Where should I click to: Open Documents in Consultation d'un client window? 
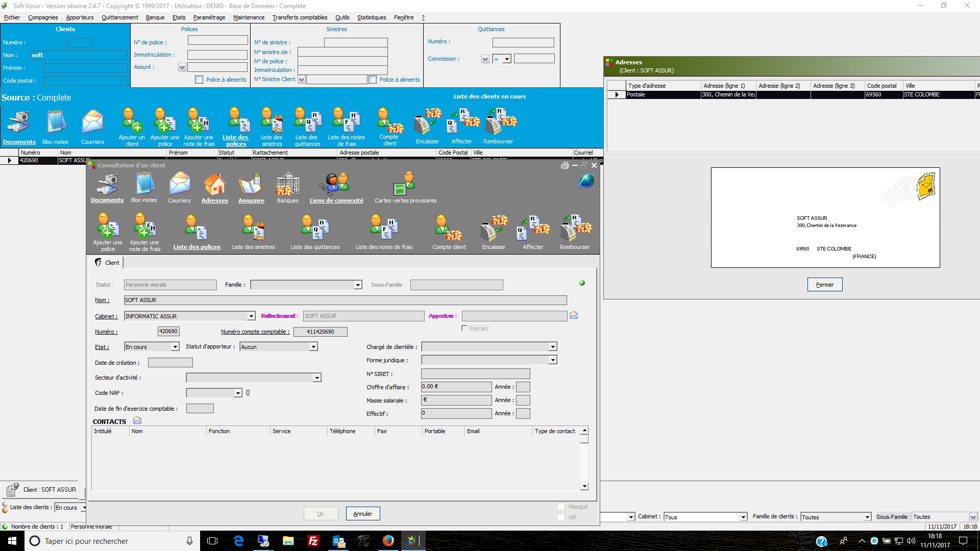click(107, 188)
